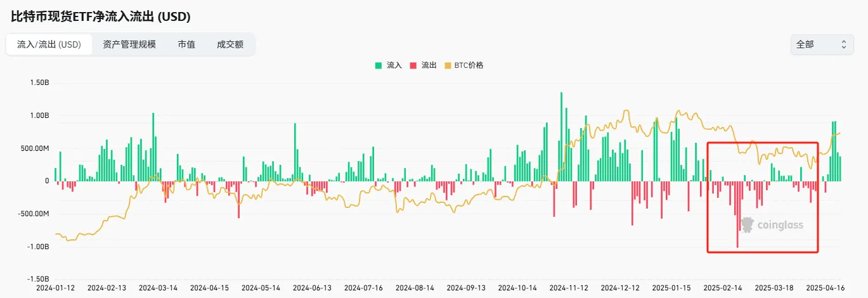The width and height of the screenshot is (868, 298).
Task: Click the red 流出 legend swatch
Action: (x=413, y=65)
